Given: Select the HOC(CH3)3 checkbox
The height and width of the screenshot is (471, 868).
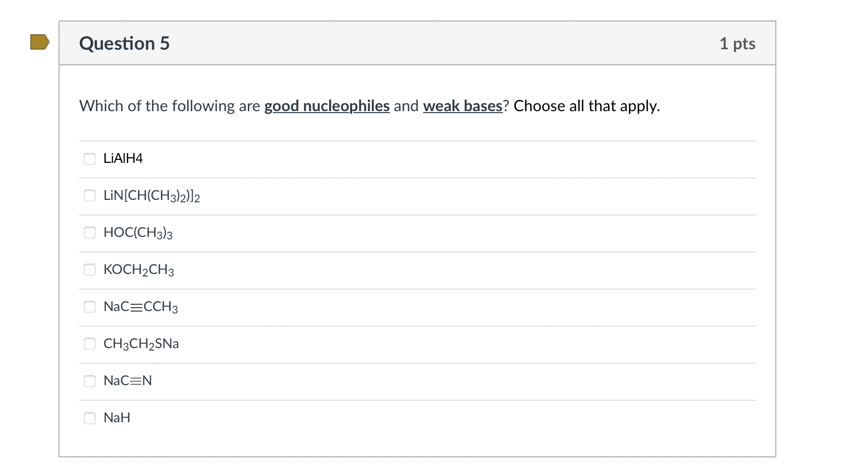Looking at the screenshot, I should [x=90, y=233].
